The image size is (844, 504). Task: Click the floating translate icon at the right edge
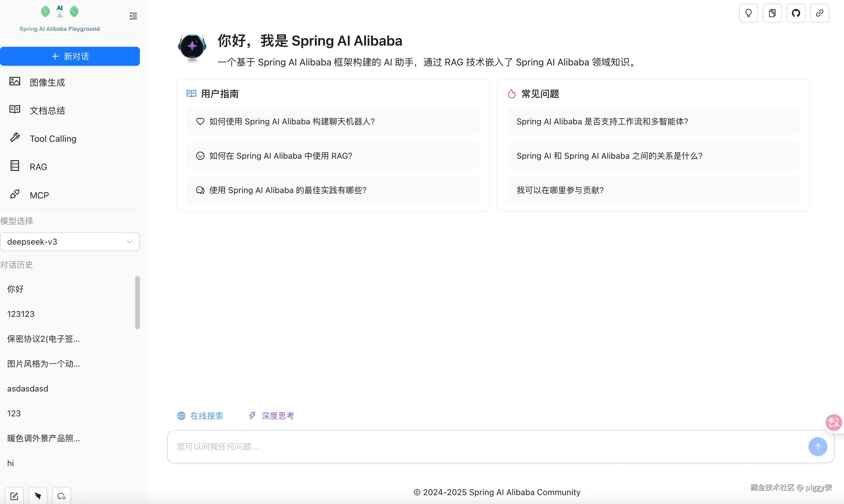click(x=834, y=423)
